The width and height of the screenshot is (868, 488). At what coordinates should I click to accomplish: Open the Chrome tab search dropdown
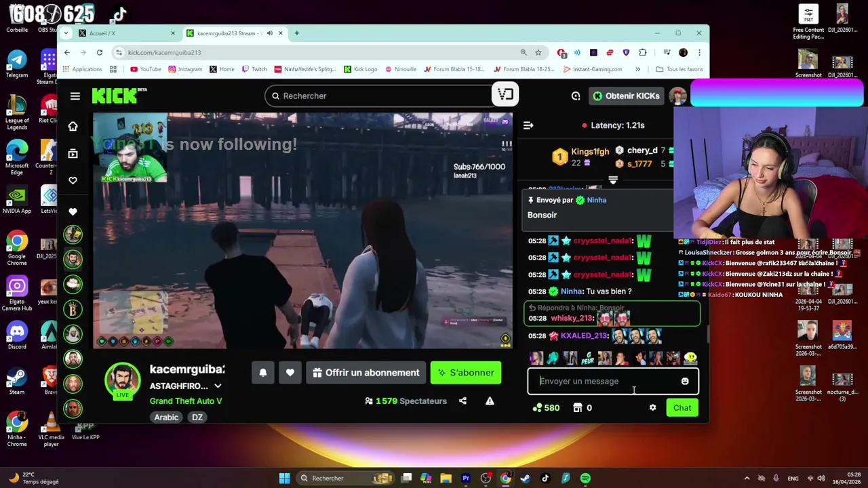click(x=67, y=33)
